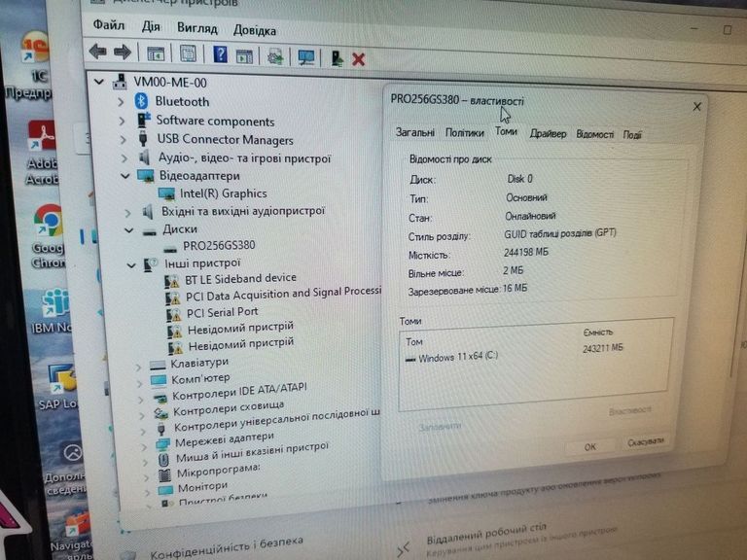
Task: Open Google Chrome desktop shortcut
Action: point(48,236)
